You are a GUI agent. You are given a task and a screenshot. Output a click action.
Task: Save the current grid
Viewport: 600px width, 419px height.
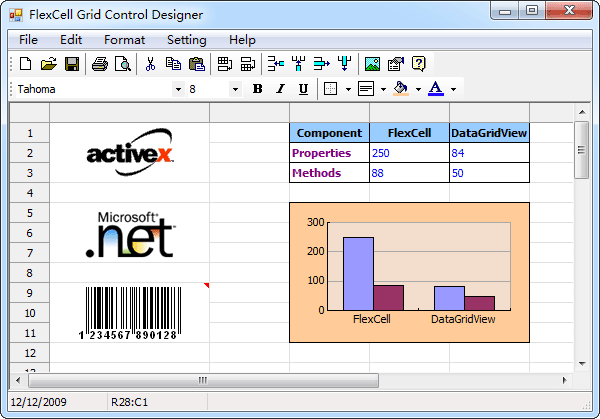(72, 64)
